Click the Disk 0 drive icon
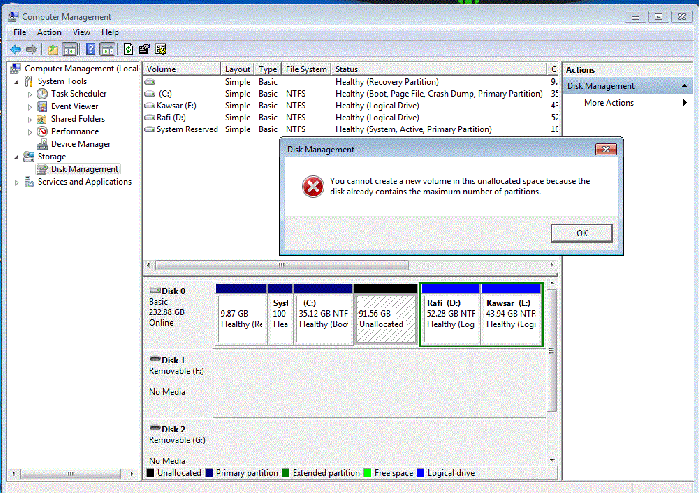Viewport: 700px width, 493px height. 155,290
